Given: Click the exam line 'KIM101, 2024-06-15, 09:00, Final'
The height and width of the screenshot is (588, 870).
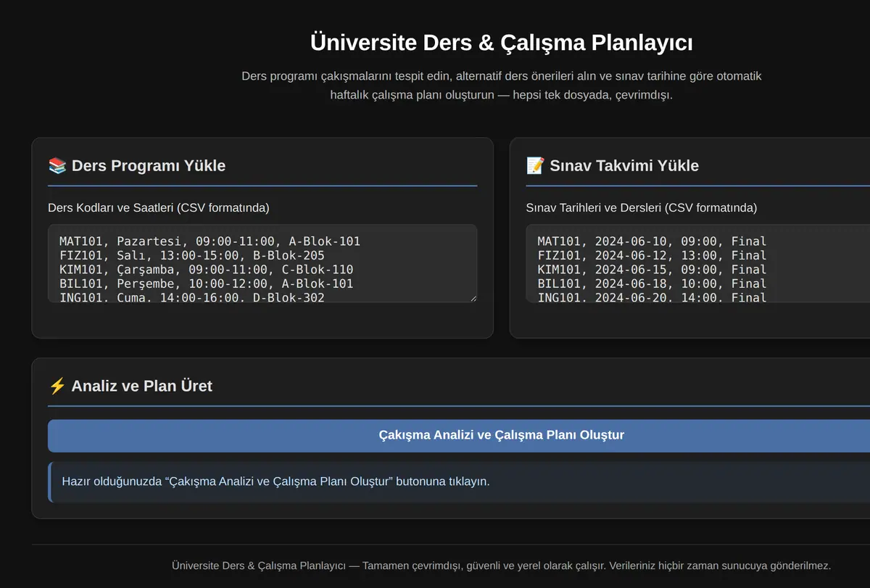Looking at the screenshot, I should (652, 270).
